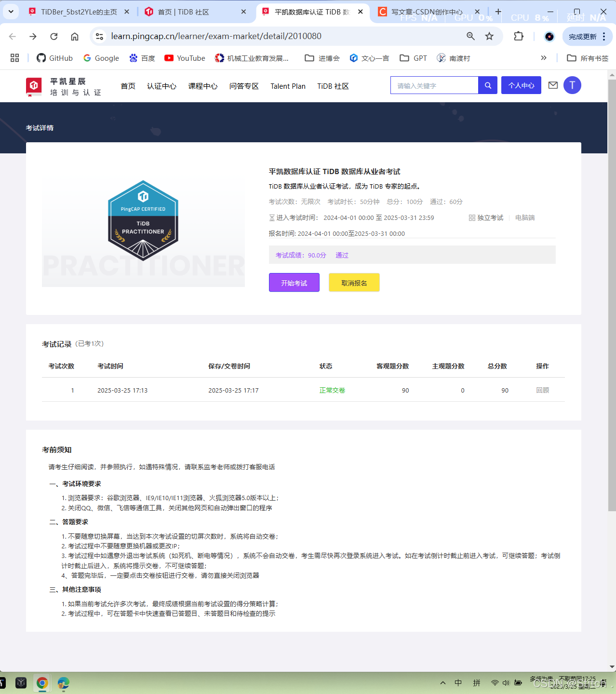Viewport: 616px width, 694px height.
Task: Close the 首页 | TiDB 社区 tab
Action: pos(243,12)
